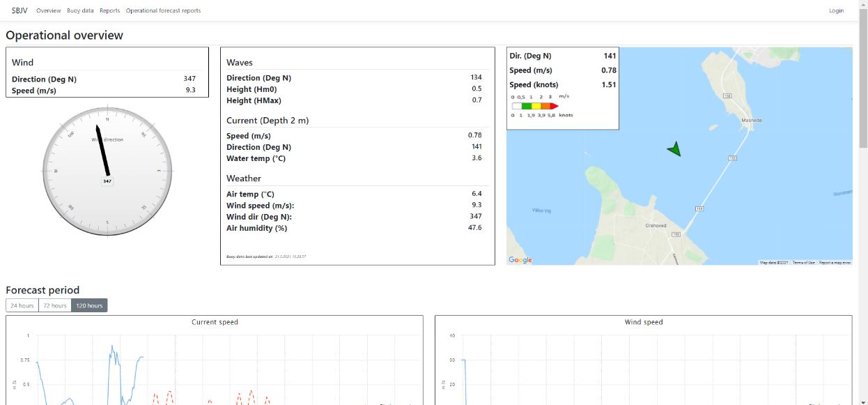Select the 120 hours forecast period
This screenshot has height=405, width=868.
tap(89, 305)
